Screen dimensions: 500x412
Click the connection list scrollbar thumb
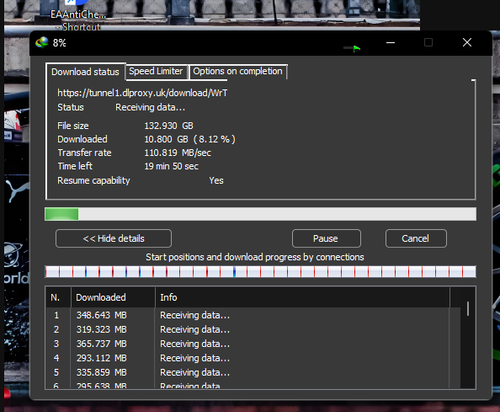(x=468, y=309)
